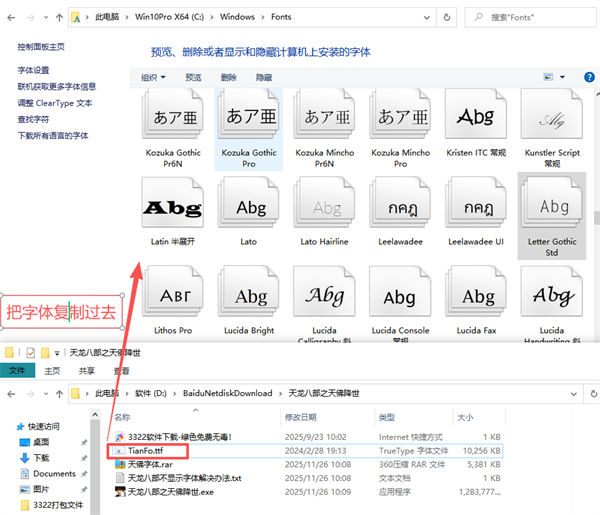600x515 pixels.
Task: Select the Lucida Calligraphy font icon
Action: point(324,292)
